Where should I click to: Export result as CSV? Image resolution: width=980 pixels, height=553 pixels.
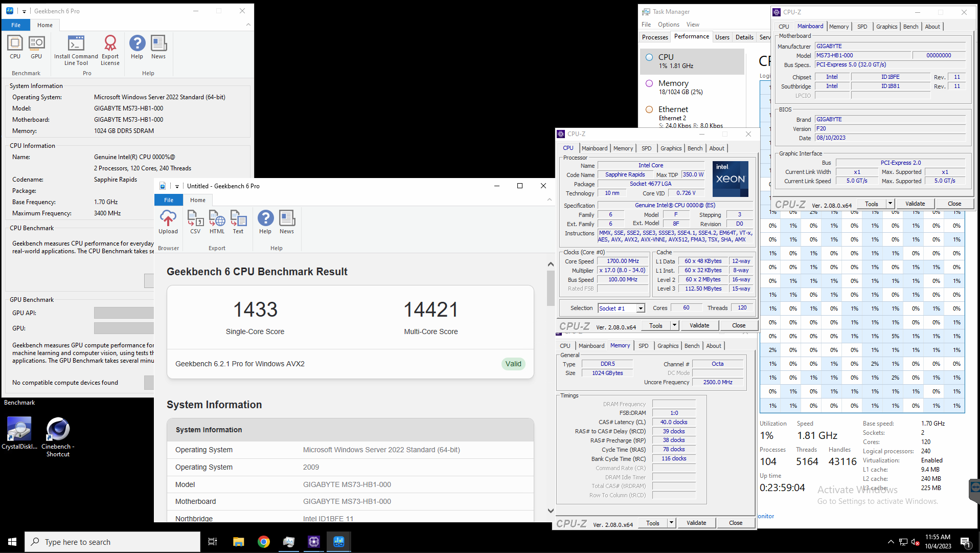pyautogui.click(x=195, y=222)
